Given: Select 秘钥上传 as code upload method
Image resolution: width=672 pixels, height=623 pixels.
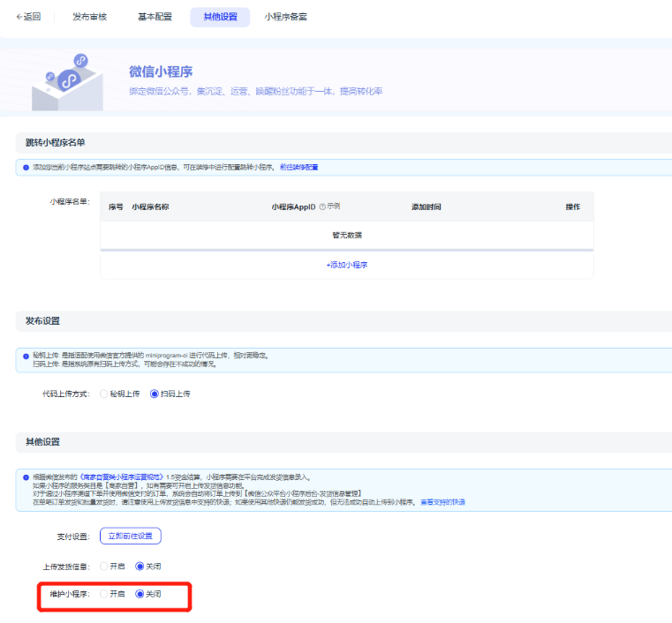Looking at the screenshot, I should coord(104,394).
